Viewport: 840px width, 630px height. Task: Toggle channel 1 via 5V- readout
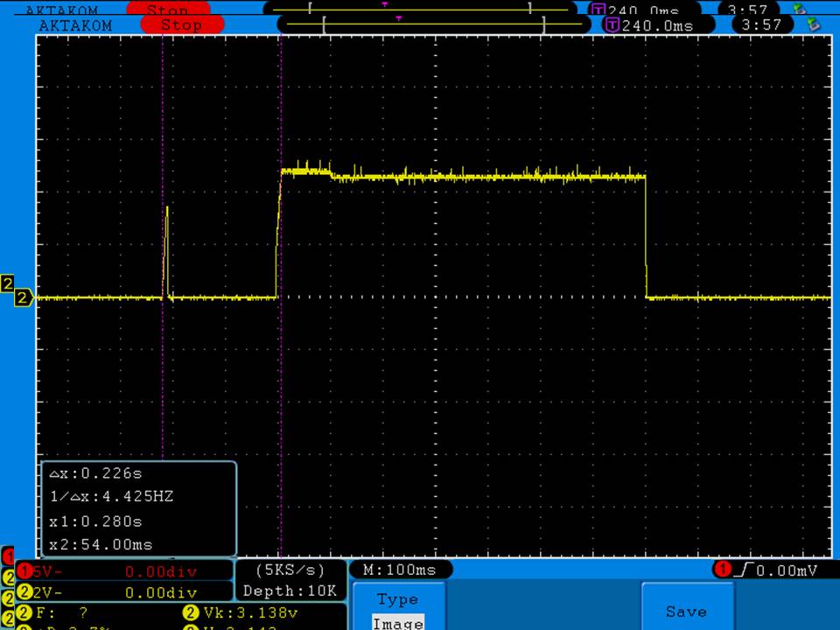point(52,571)
